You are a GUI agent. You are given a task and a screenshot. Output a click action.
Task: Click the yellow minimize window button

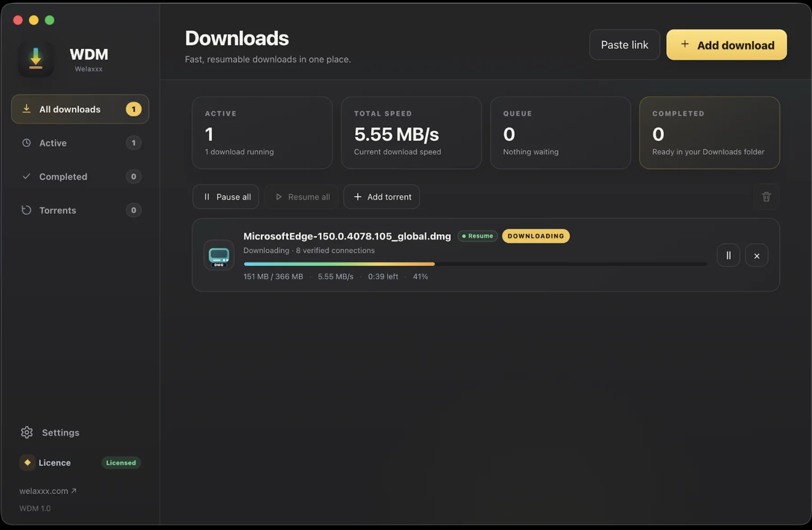point(34,20)
